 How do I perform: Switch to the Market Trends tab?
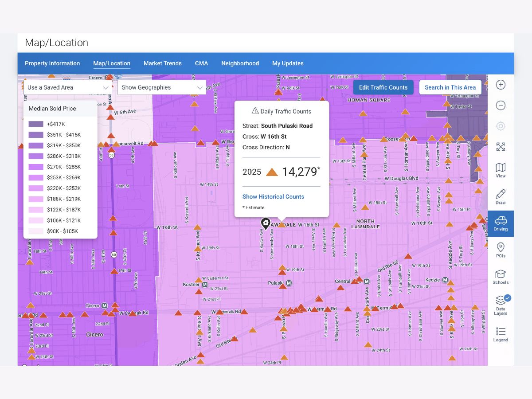coord(162,63)
